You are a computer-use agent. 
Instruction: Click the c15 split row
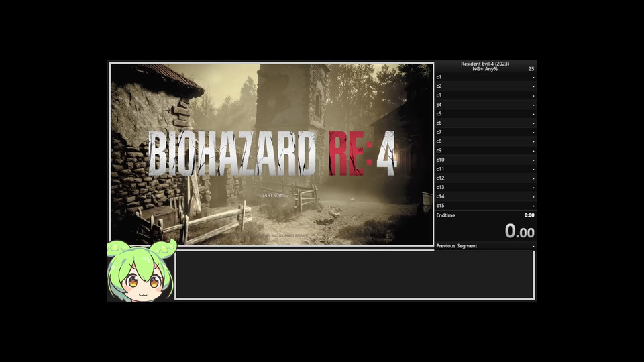click(x=486, y=205)
